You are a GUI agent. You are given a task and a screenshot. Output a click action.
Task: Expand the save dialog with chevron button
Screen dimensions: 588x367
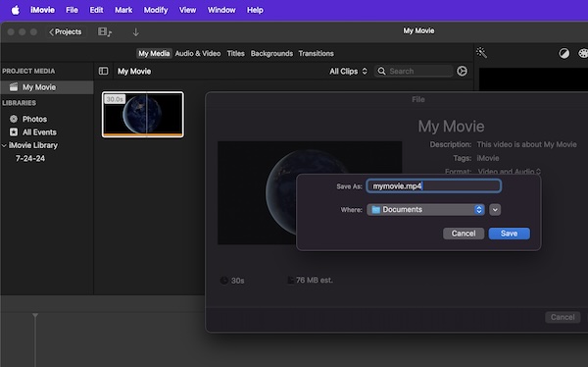[x=495, y=210]
